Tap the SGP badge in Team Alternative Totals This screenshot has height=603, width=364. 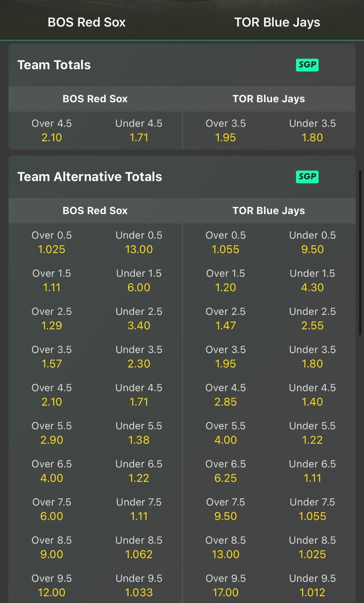(x=307, y=177)
